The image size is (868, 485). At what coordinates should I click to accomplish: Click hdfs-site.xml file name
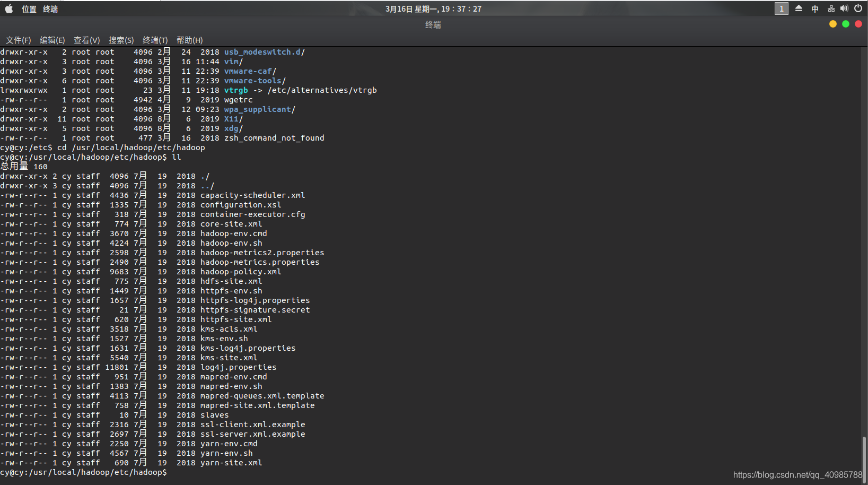click(231, 281)
